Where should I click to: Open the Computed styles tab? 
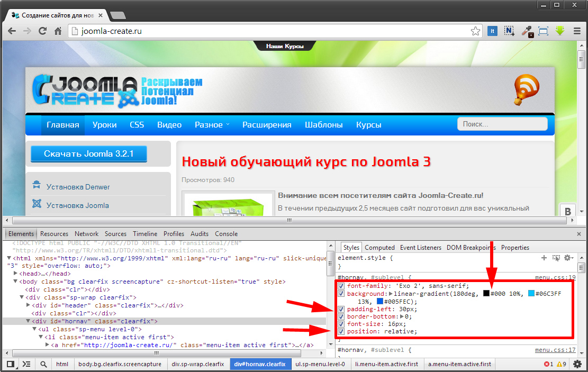[379, 248]
